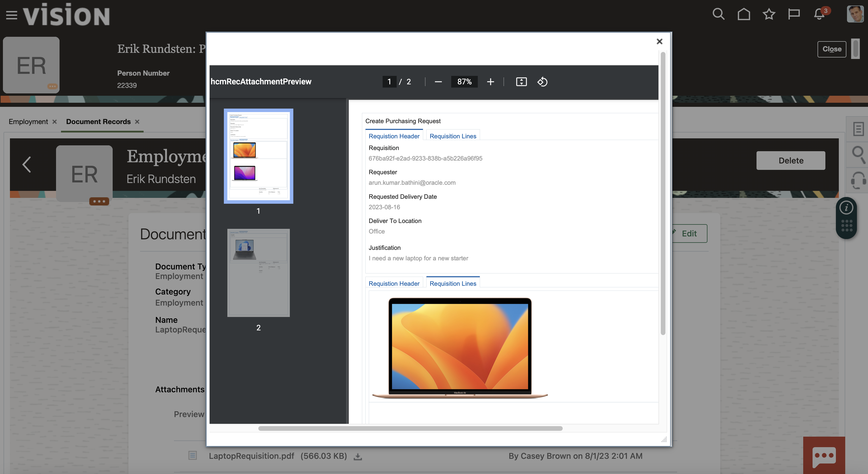Click the watchlist flag icon
This screenshot has width=868, height=474.
pyautogui.click(x=794, y=15)
